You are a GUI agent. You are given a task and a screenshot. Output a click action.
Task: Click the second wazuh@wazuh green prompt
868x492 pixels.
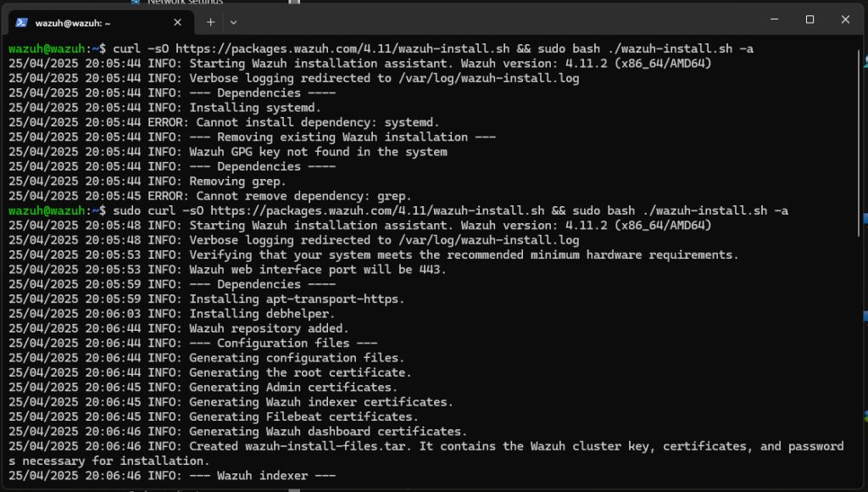[47, 210]
